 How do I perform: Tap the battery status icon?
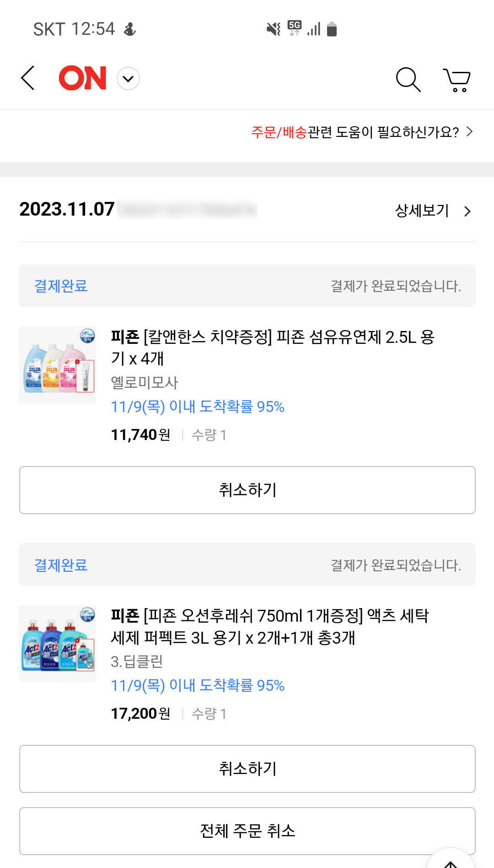332,29
